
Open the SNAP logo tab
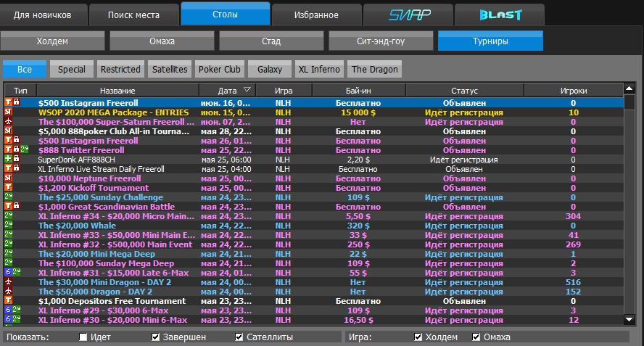(x=408, y=15)
